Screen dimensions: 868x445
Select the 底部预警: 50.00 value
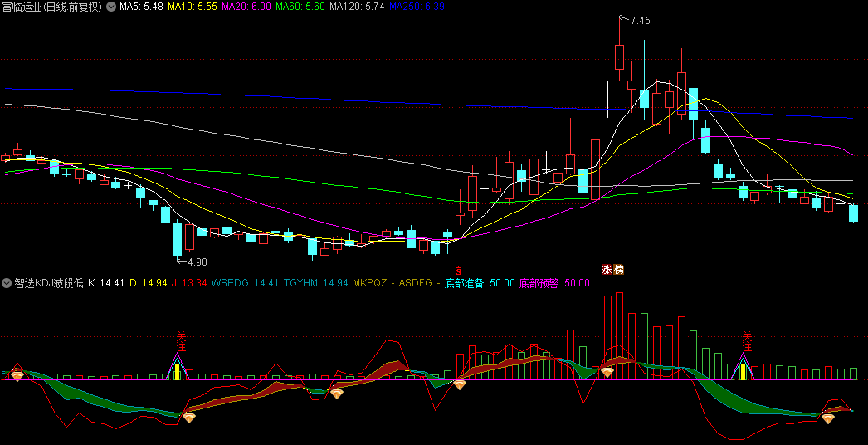(x=554, y=283)
